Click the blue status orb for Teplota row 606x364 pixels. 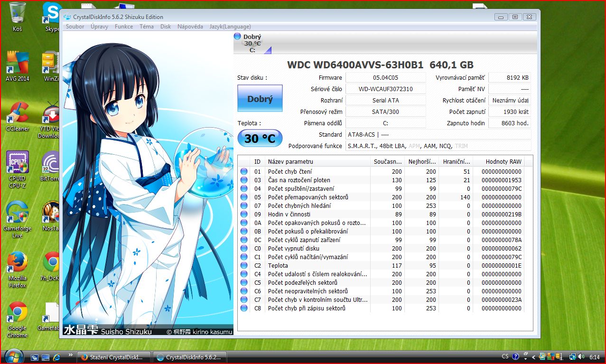244,266
